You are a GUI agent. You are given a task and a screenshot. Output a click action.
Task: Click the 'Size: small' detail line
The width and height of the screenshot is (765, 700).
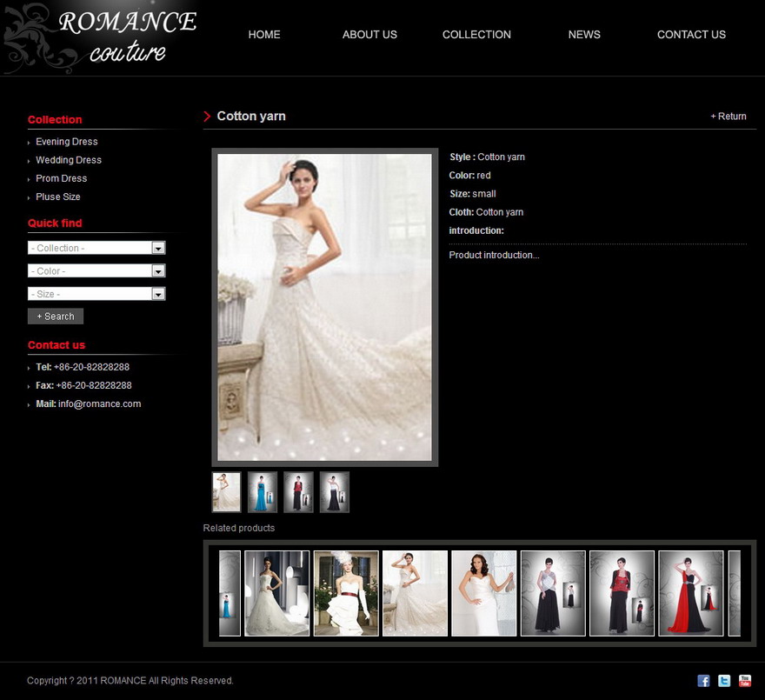pos(472,194)
